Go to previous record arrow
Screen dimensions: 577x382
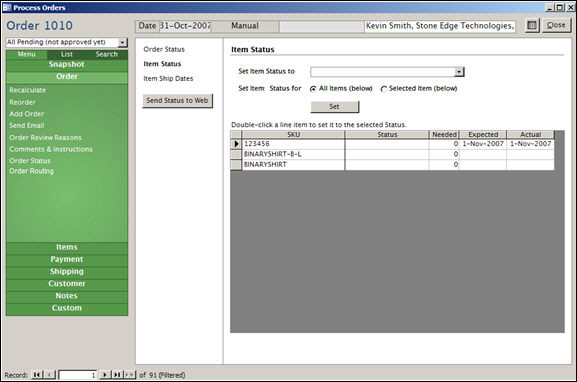(x=49, y=375)
